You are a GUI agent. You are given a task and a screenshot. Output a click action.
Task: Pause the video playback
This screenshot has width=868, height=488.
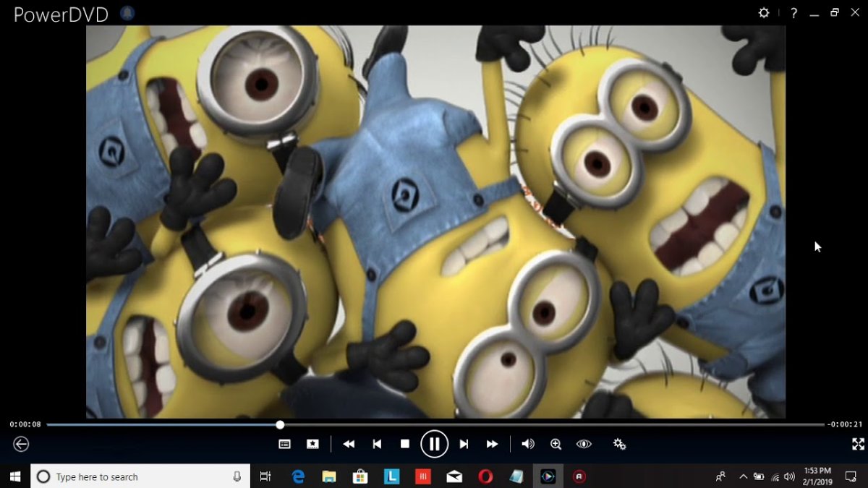[434, 444]
